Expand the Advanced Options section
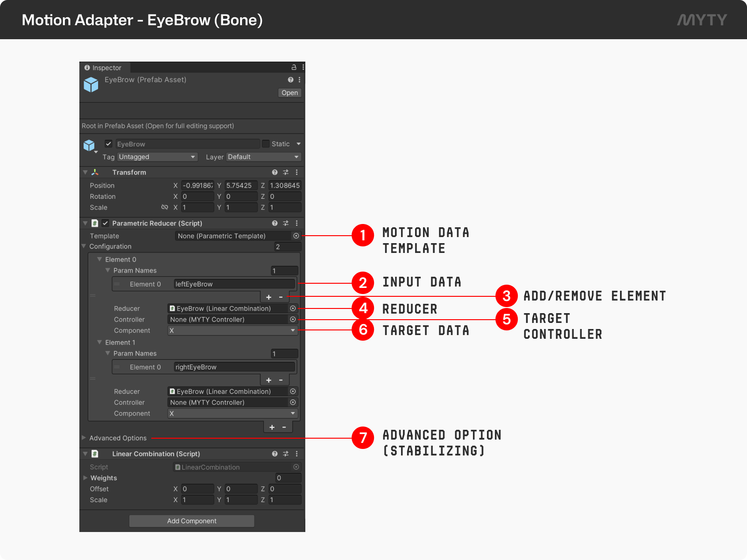 pyautogui.click(x=84, y=438)
